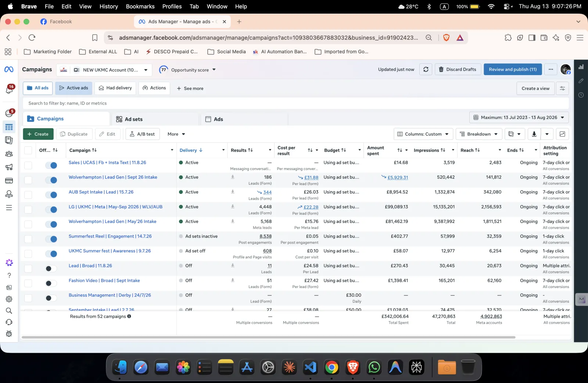588x383 pixels.
Task: Click Discard Drafts button
Action: click(x=458, y=69)
